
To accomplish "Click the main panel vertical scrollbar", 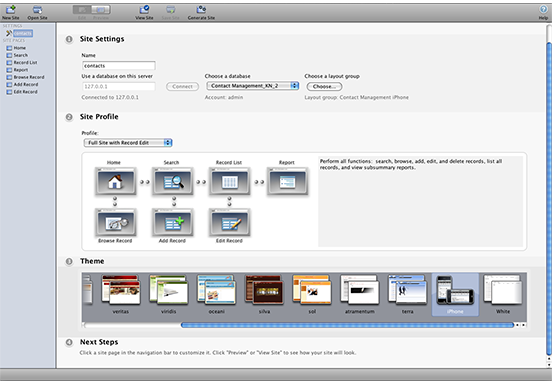I will (548, 199).
